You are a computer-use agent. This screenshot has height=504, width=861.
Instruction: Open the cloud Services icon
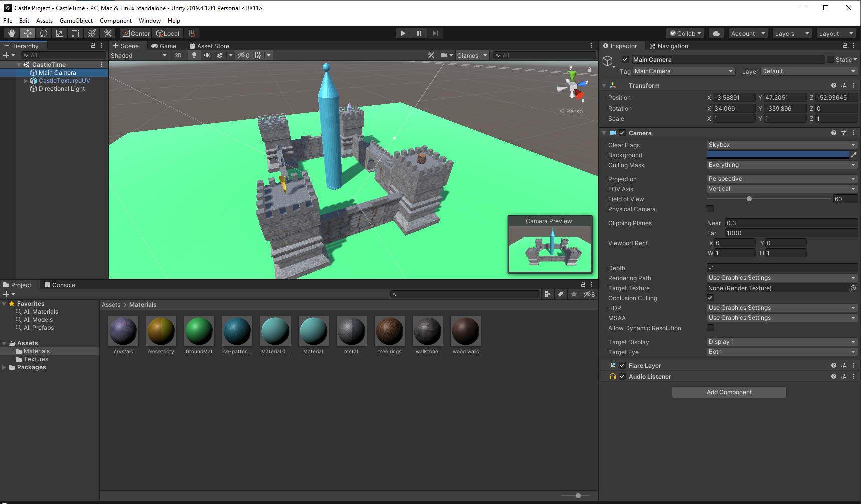pos(716,33)
